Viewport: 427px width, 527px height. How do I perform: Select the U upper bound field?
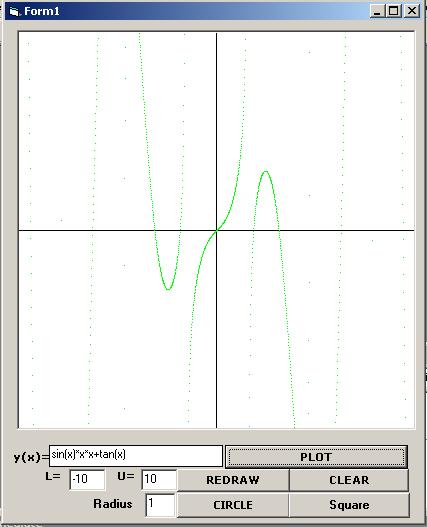(x=159, y=479)
